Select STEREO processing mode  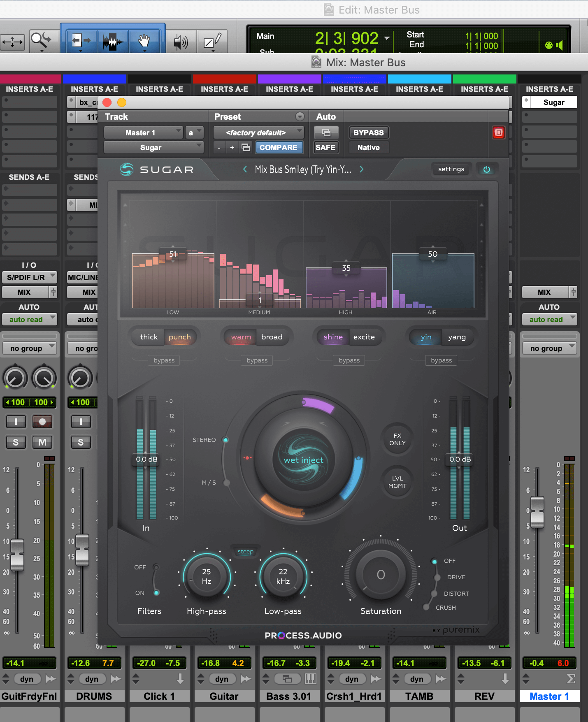(x=226, y=440)
